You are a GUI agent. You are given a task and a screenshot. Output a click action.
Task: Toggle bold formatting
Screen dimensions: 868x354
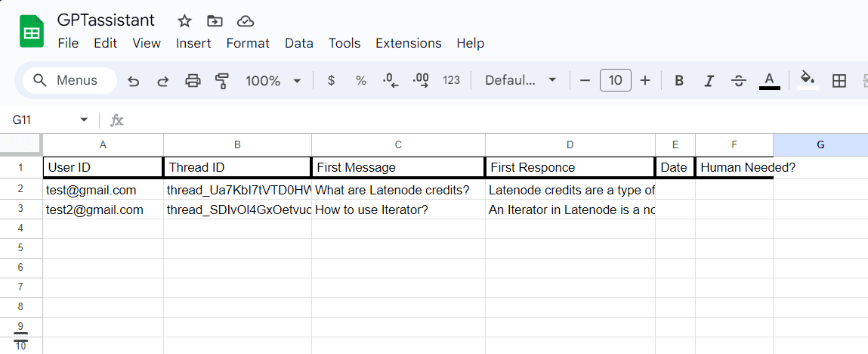coord(679,81)
